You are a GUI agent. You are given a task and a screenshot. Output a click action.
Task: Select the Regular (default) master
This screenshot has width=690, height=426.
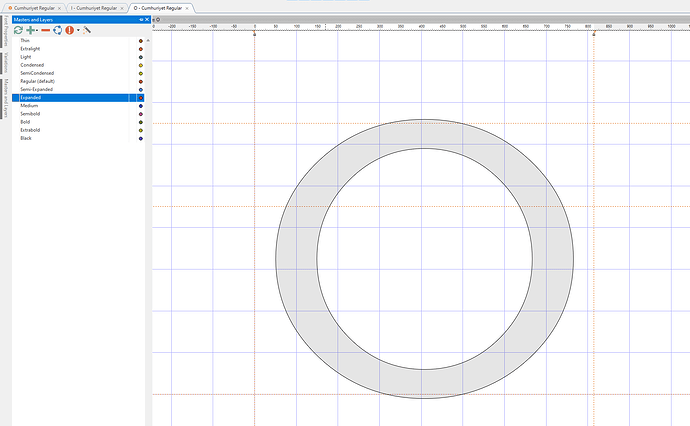coord(40,81)
